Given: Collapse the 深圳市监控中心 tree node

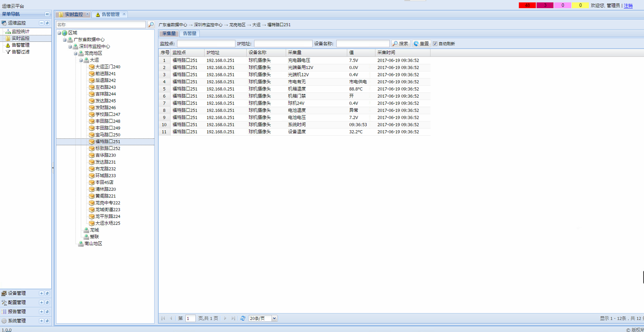Looking at the screenshot, I should (x=70, y=47).
